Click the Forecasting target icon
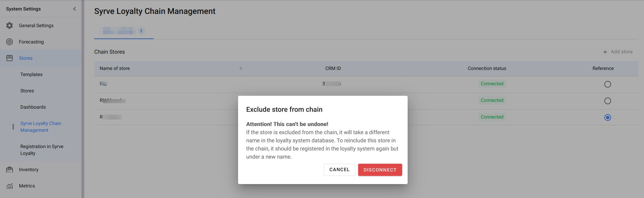 point(9,42)
